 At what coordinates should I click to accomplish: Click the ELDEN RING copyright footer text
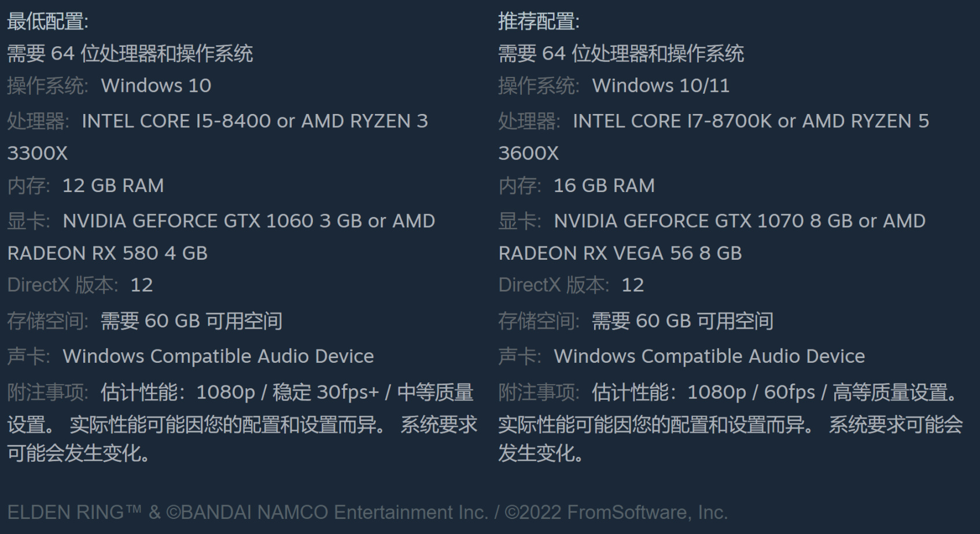367,512
